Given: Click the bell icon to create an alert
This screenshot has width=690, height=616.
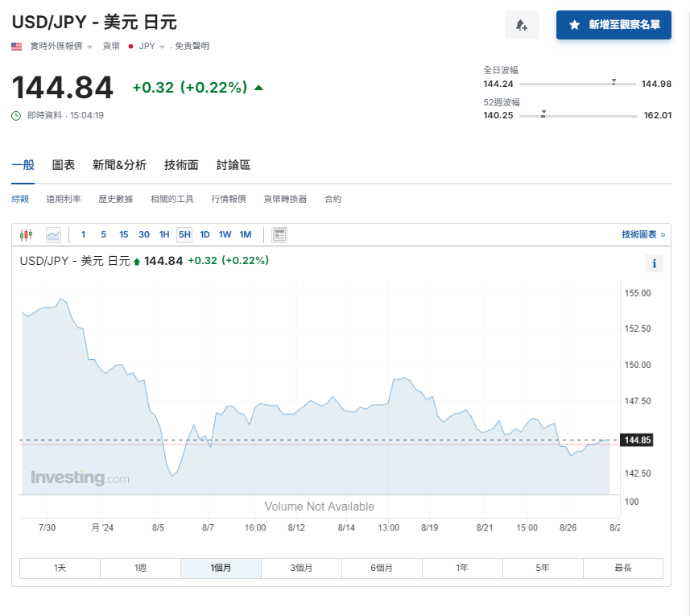Looking at the screenshot, I should click(521, 25).
